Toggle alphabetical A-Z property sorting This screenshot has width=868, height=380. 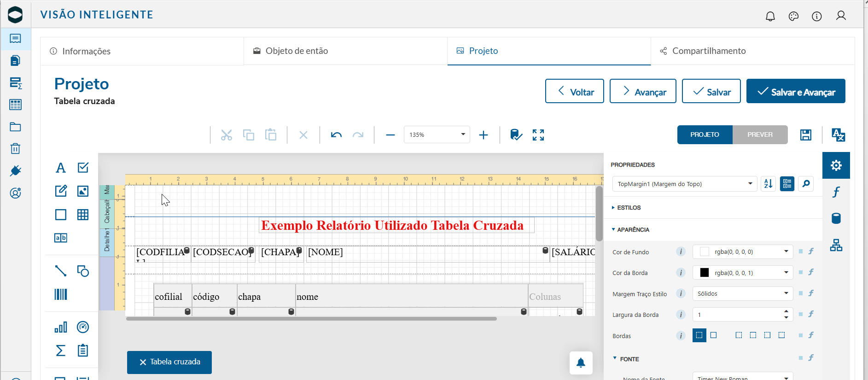pos(769,184)
